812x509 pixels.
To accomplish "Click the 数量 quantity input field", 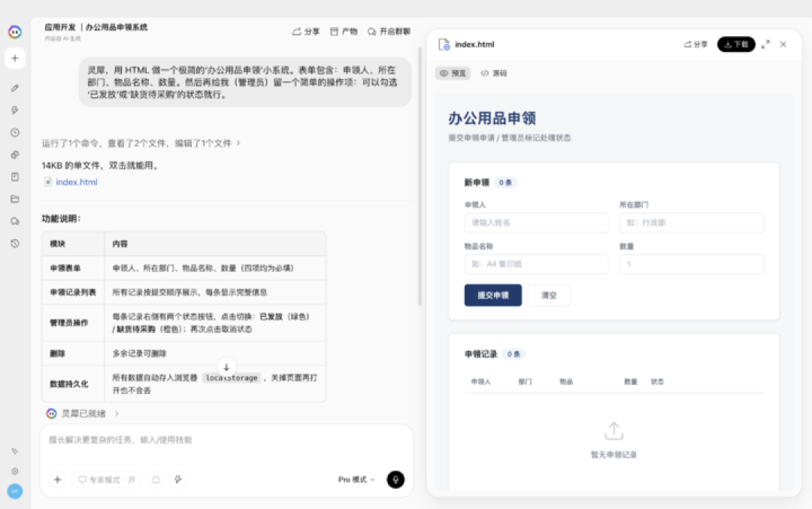I will (x=692, y=264).
